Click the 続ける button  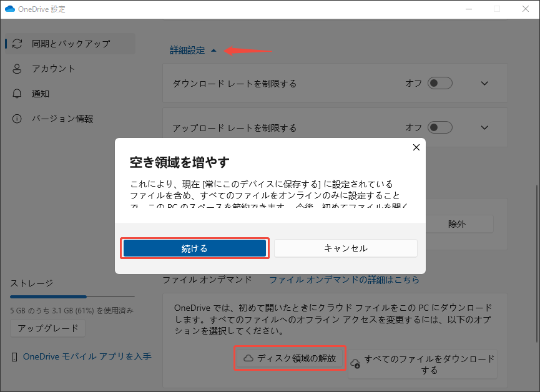pos(195,248)
